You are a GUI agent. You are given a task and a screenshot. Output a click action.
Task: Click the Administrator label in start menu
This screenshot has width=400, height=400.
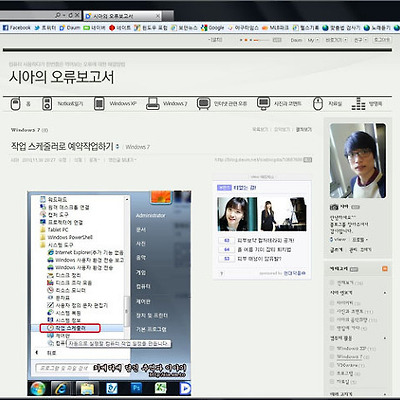click(x=150, y=215)
